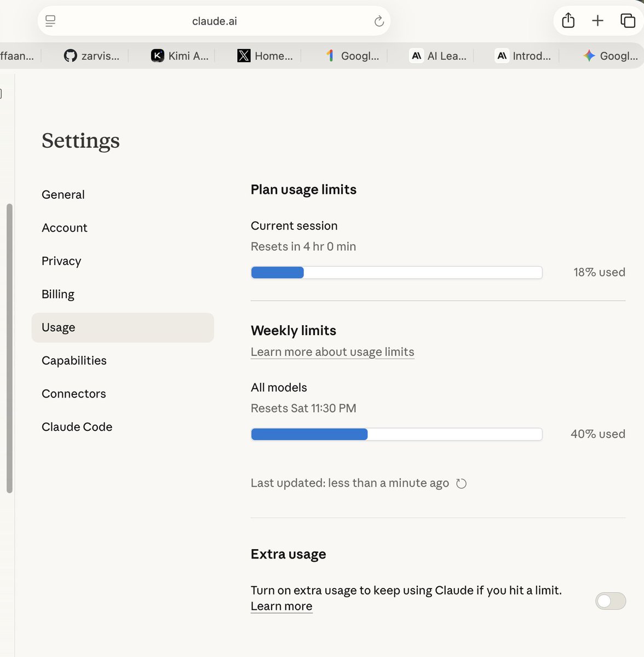644x657 pixels.
Task: Click the 18% used text
Action: click(599, 272)
